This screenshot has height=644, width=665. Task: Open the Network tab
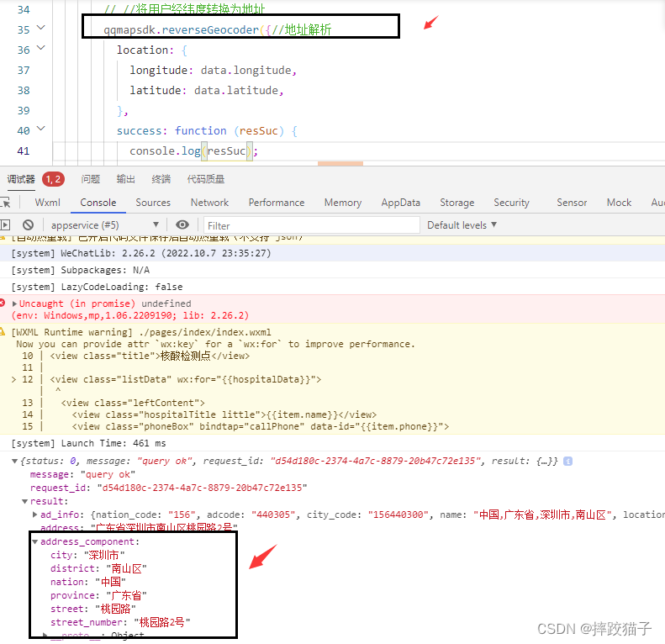[x=209, y=203]
